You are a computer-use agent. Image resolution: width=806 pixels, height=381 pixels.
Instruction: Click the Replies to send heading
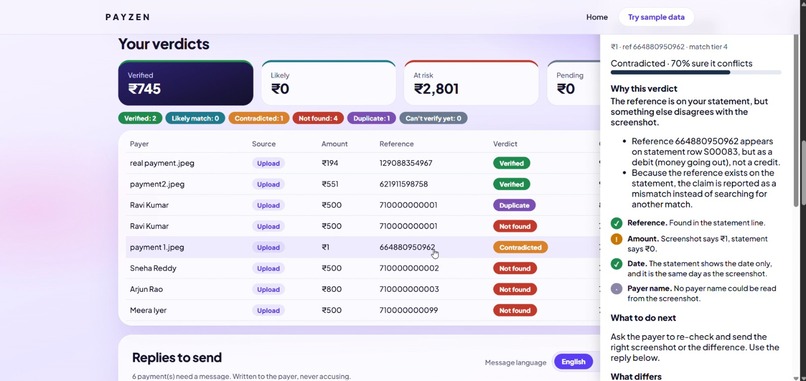tap(177, 357)
